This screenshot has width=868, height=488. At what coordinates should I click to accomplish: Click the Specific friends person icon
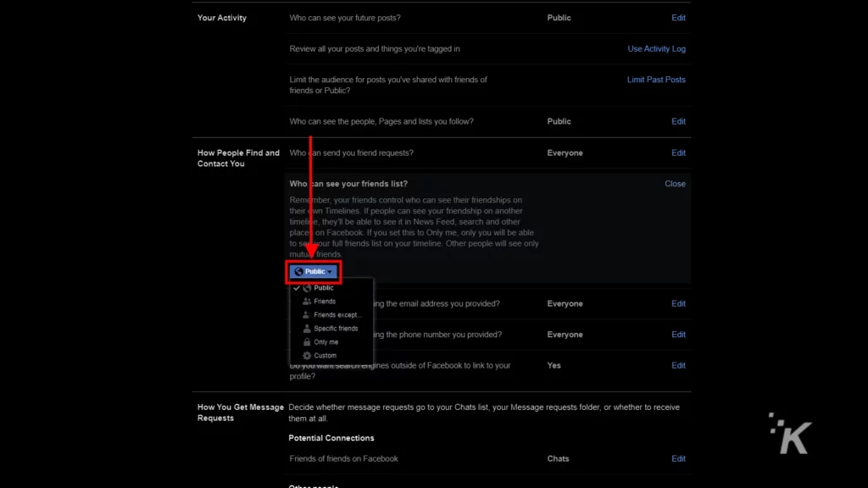point(307,329)
